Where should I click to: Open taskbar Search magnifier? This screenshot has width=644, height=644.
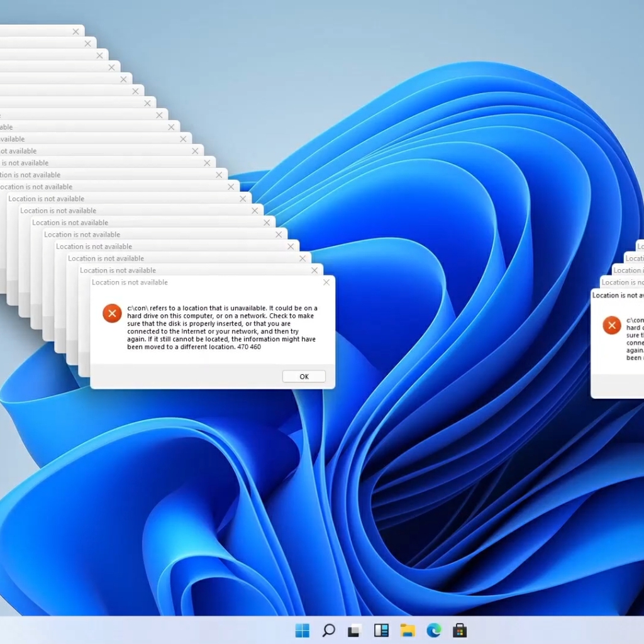point(328,630)
